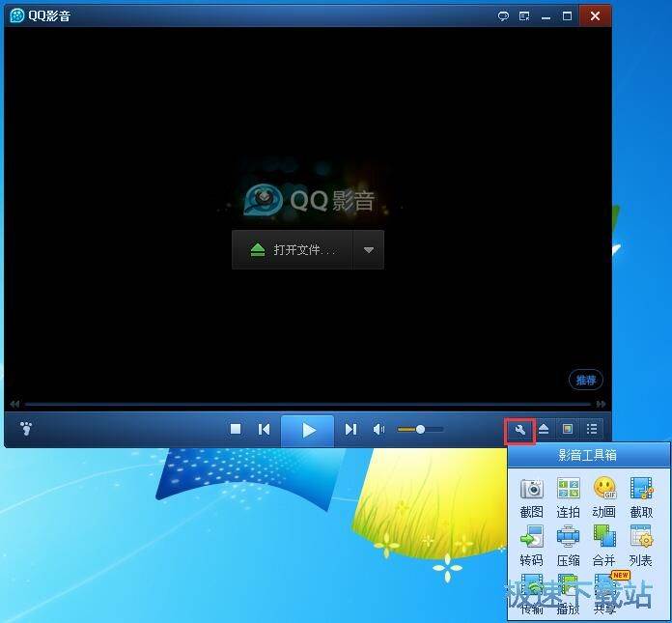
Task: Fast forward using the right seek arrows
Action: 601,404
